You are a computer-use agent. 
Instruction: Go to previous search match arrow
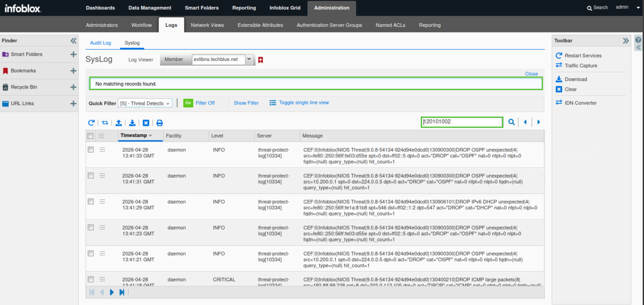[525, 122]
